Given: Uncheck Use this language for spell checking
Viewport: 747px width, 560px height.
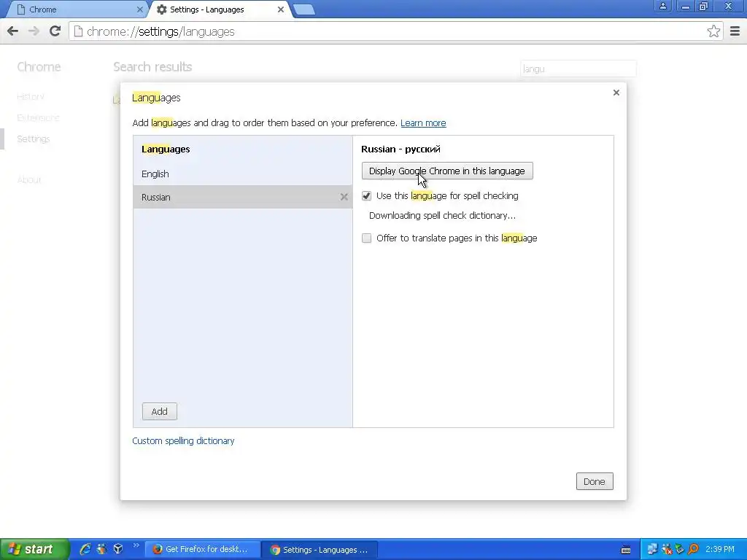Looking at the screenshot, I should [x=366, y=195].
